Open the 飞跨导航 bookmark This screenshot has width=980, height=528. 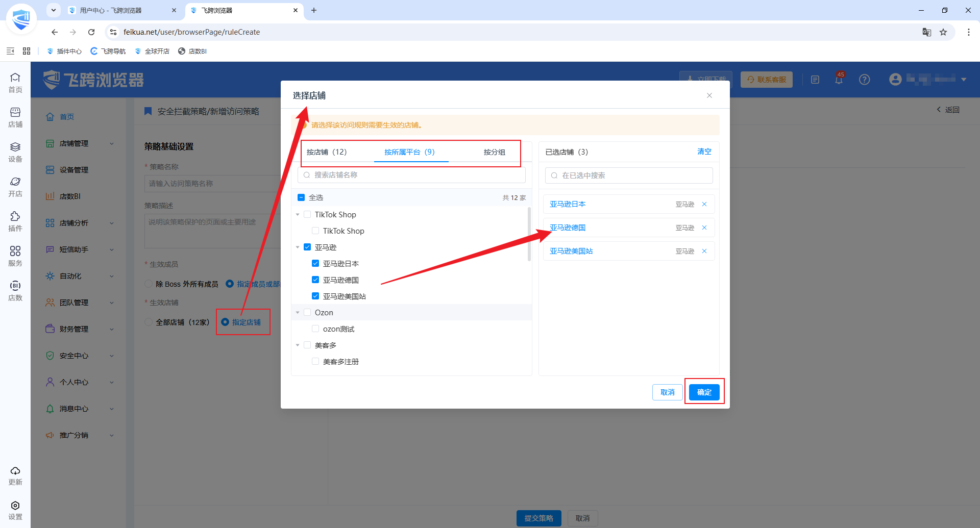tap(108, 51)
